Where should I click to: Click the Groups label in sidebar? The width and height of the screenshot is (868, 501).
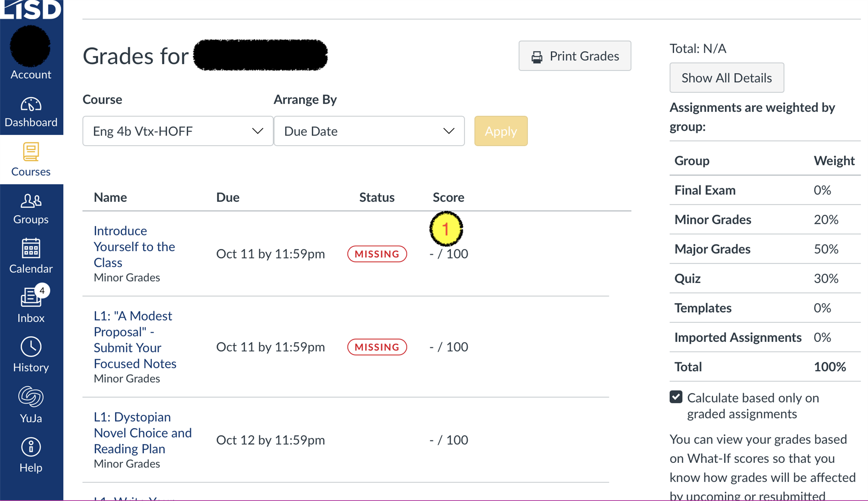coord(31,219)
